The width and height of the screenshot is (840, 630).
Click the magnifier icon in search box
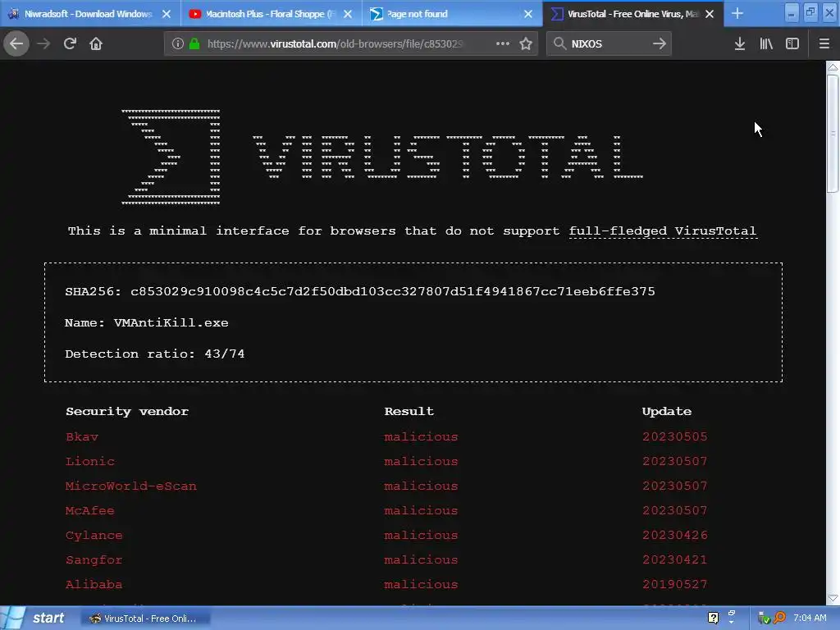pyautogui.click(x=559, y=43)
